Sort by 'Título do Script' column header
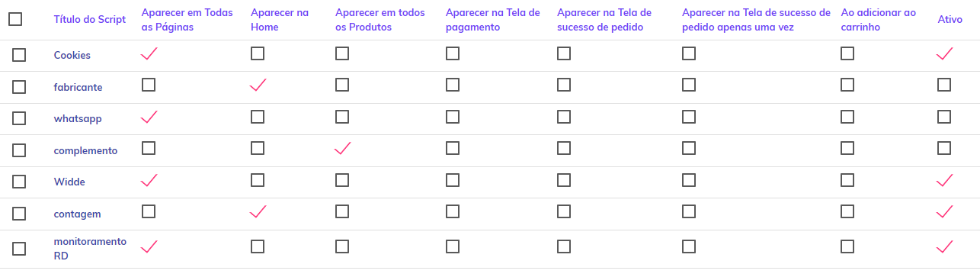The height and width of the screenshot is (277, 980). tap(90, 20)
